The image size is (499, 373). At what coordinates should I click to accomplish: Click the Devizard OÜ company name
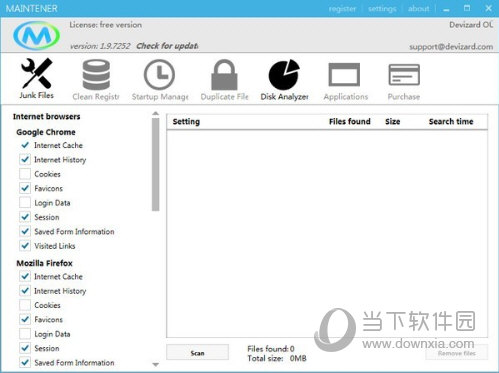point(471,25)
